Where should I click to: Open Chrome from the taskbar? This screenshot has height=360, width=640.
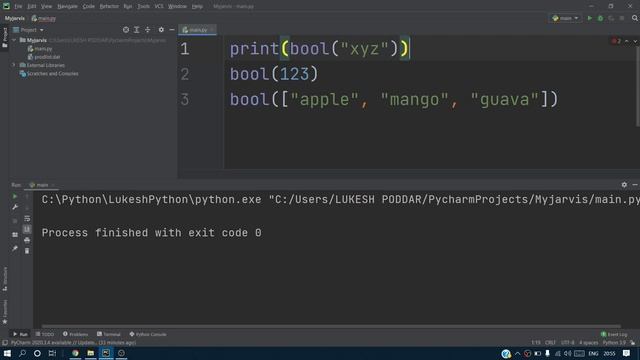[76, 353]
